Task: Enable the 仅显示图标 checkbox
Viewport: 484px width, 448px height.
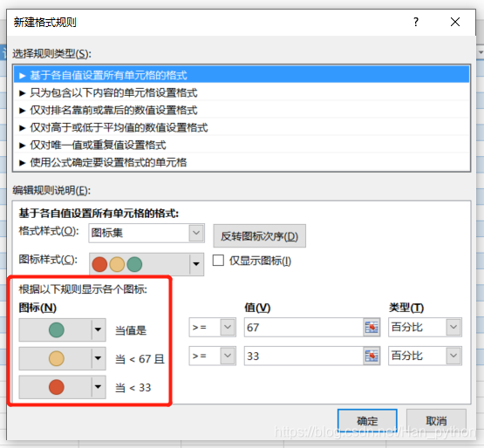Action: pyautogui.click(x=218, y=260)
